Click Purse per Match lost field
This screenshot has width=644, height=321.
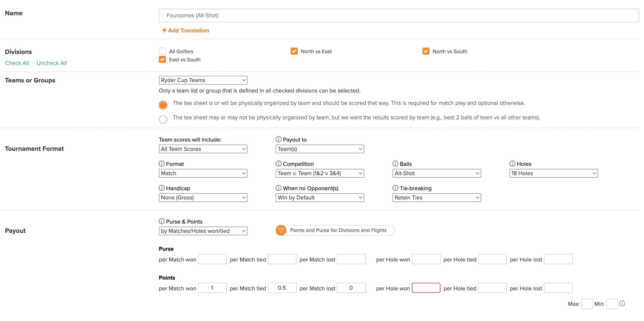pos(351,259)
